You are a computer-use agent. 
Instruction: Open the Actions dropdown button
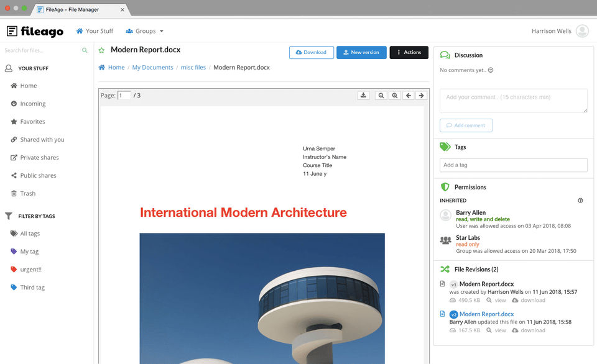(x=409, y=53)
